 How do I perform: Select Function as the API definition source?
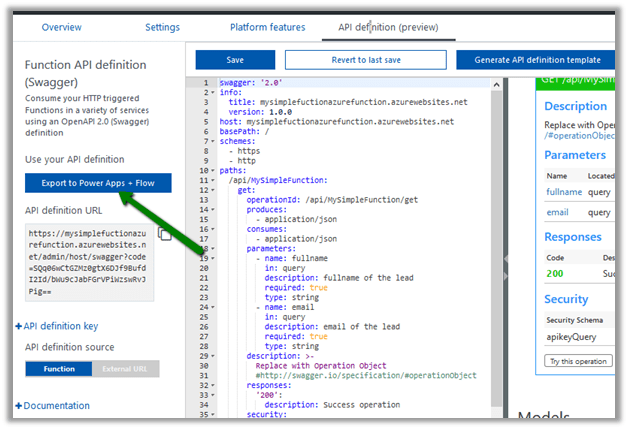(x=59, y=369)
